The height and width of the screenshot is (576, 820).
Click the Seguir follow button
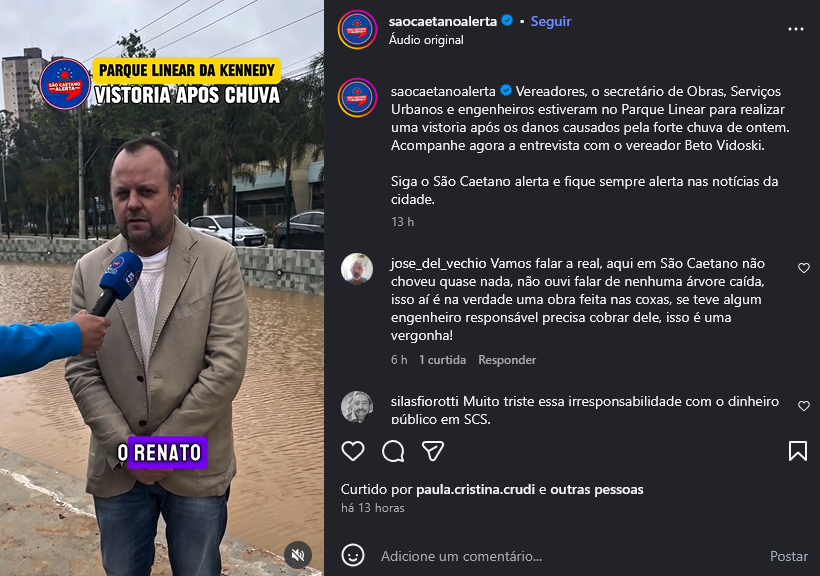(551, 21)
